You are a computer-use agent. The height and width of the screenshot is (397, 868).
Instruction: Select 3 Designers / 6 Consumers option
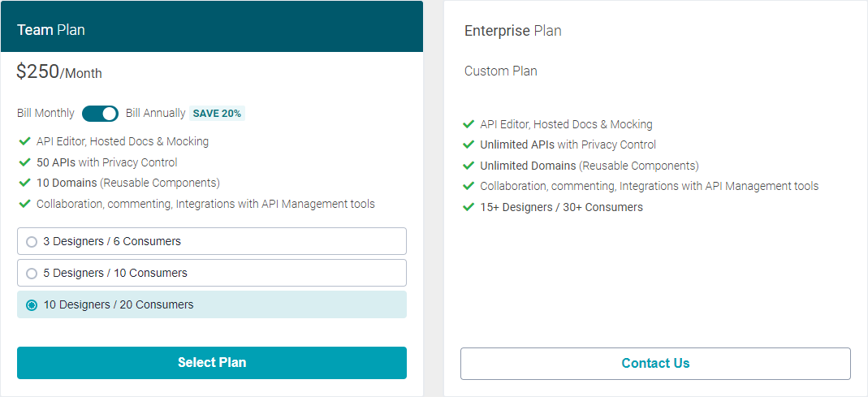32,241
